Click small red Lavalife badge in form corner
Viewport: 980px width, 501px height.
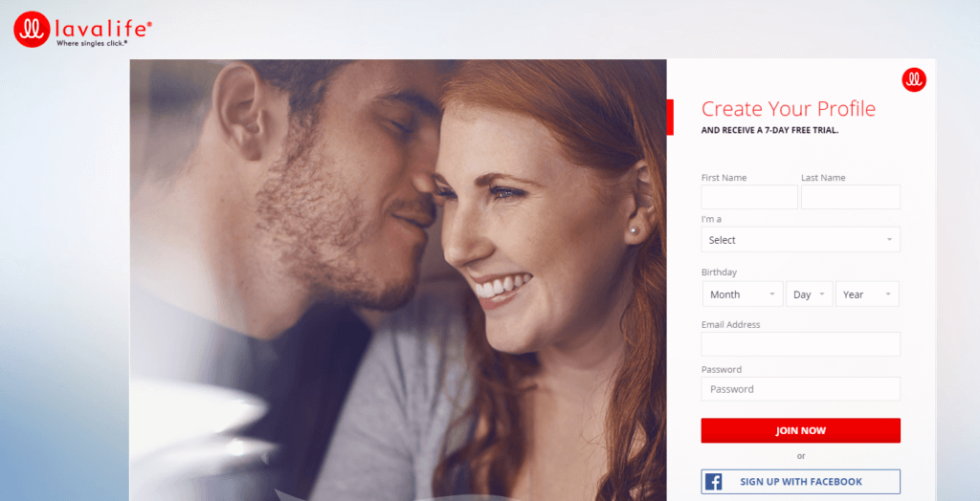[914, 80]
